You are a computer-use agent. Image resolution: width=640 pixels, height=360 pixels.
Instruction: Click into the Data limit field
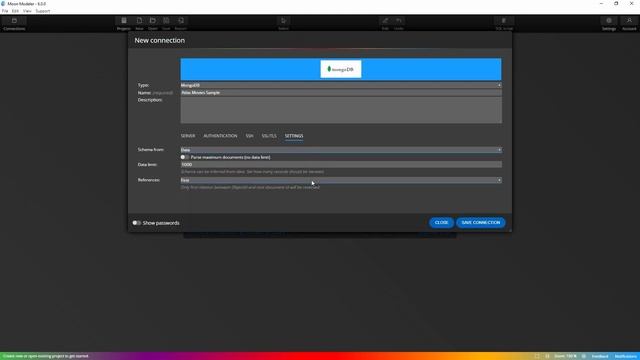tap(341, 164)
